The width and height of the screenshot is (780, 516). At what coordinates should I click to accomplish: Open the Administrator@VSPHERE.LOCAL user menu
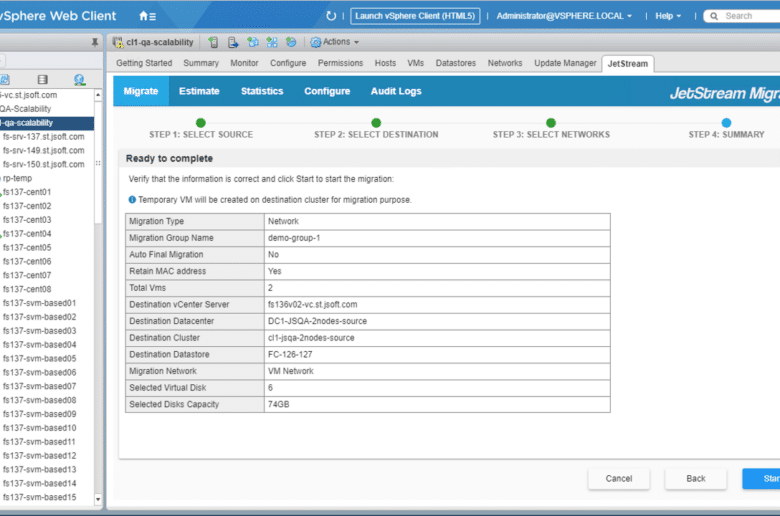pos(564,16)
